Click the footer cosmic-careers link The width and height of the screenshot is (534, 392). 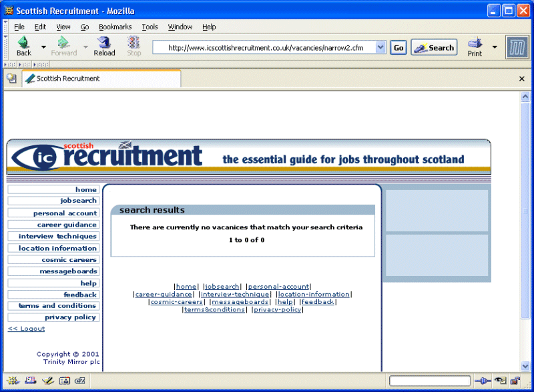pos(176,302)
